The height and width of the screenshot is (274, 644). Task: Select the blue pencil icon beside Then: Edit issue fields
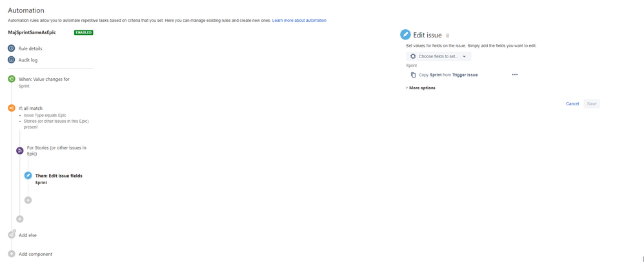coord(28,176)
